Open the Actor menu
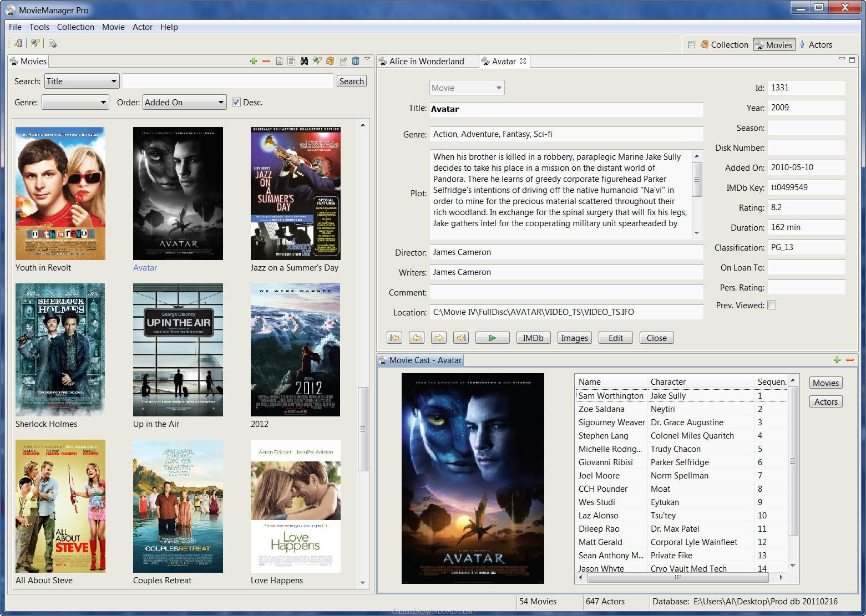This screenshot has height=616, width=866. pyautogui.click(x=143, y=27)
